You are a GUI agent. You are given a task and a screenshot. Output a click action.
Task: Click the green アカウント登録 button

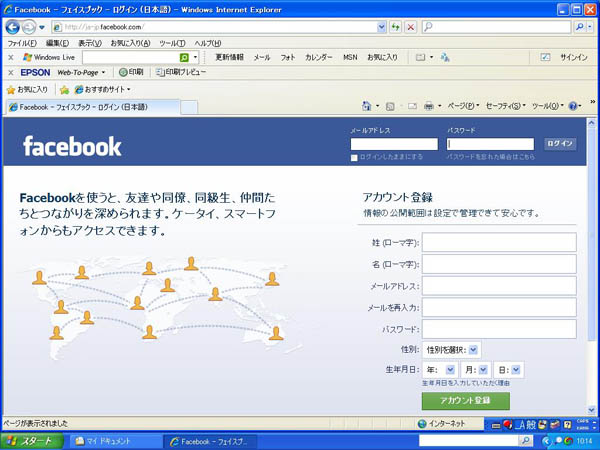[466, 401]
